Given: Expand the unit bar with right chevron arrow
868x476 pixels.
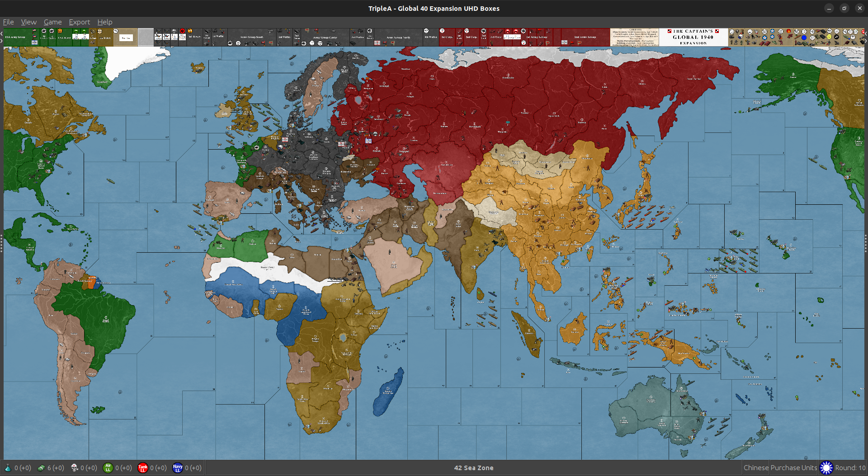Looking at the screenshot, I should pyautogui.click(x=1, y=41).
